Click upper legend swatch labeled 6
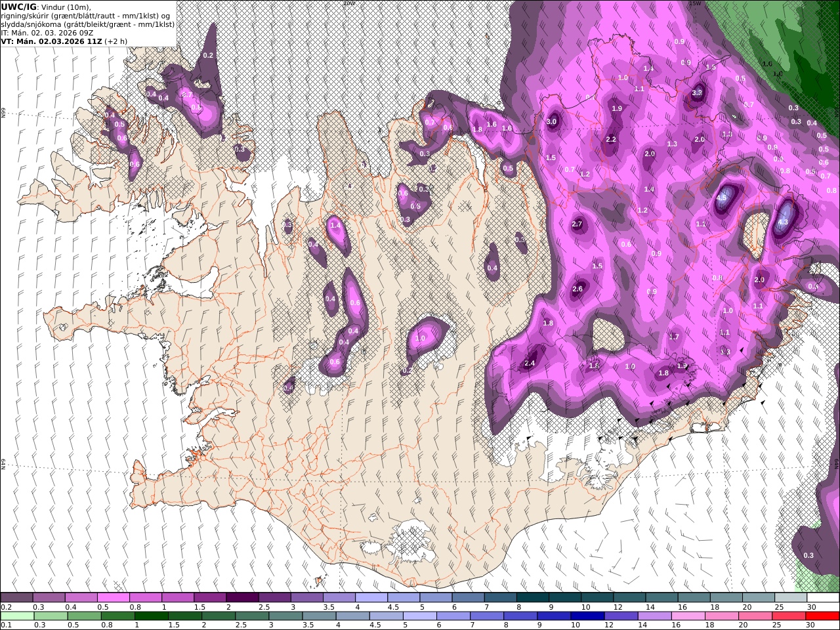This screenshot has width=840, height=630. point(468,598)
